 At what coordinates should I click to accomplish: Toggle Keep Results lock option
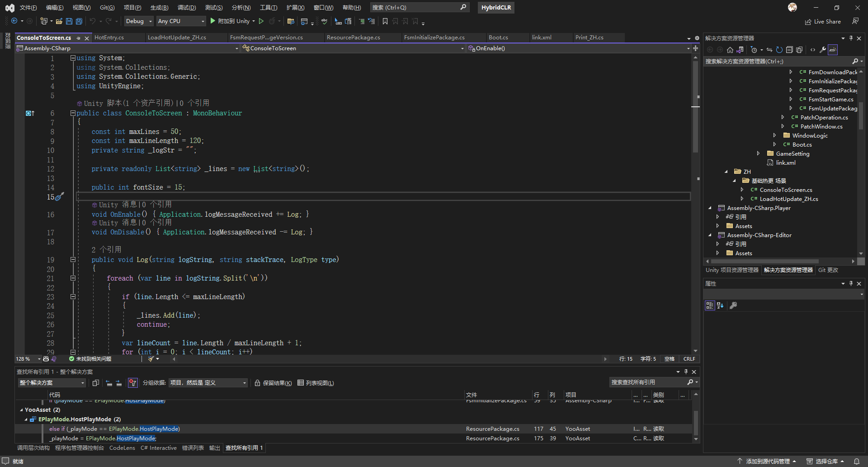pyautogui.click(x=273, y=383)
